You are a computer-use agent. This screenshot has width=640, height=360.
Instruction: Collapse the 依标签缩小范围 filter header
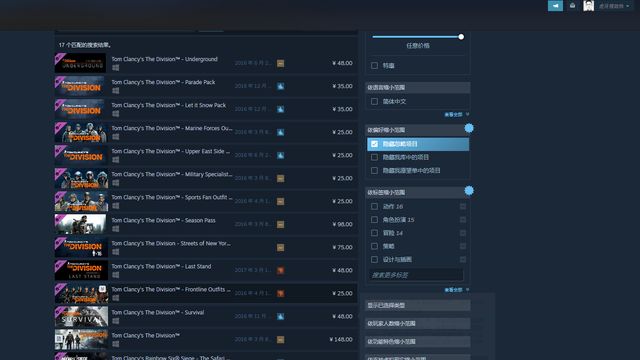(x=418, y=192)
